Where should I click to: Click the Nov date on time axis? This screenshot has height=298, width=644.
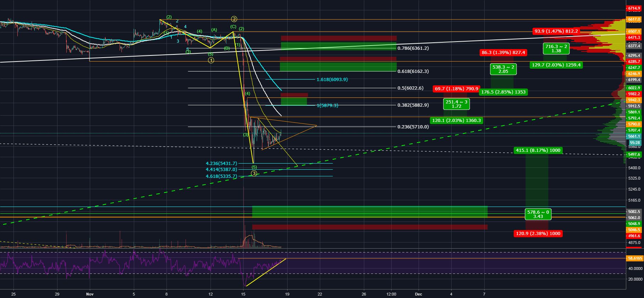click(90, 294)
